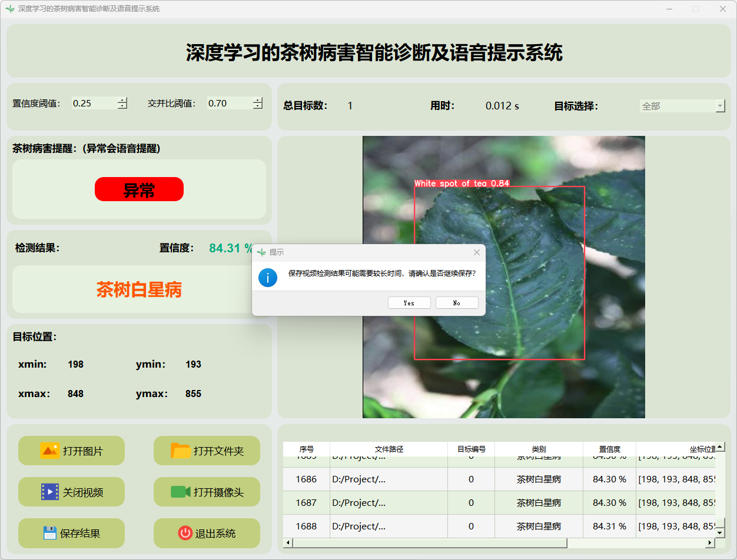Click the folder icon on 打开文件夹
Screen dimensions: 737x560
pos(180,451)
